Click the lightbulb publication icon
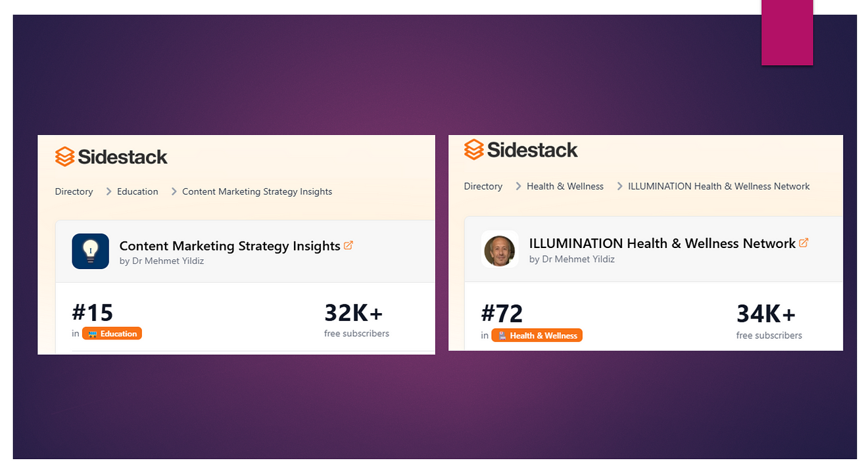The height and width of the screenshot is (471, 868). pyautogui.click(x=90, y=251)
